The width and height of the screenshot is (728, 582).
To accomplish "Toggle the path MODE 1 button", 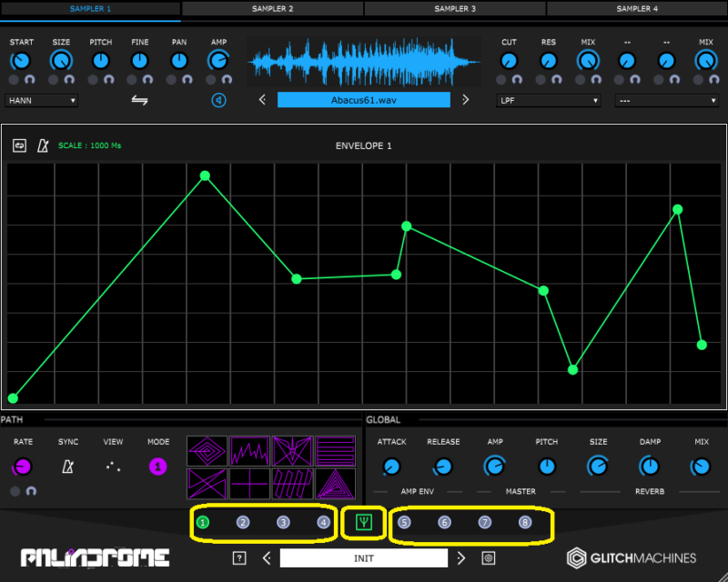I will [x=158, y=467].
